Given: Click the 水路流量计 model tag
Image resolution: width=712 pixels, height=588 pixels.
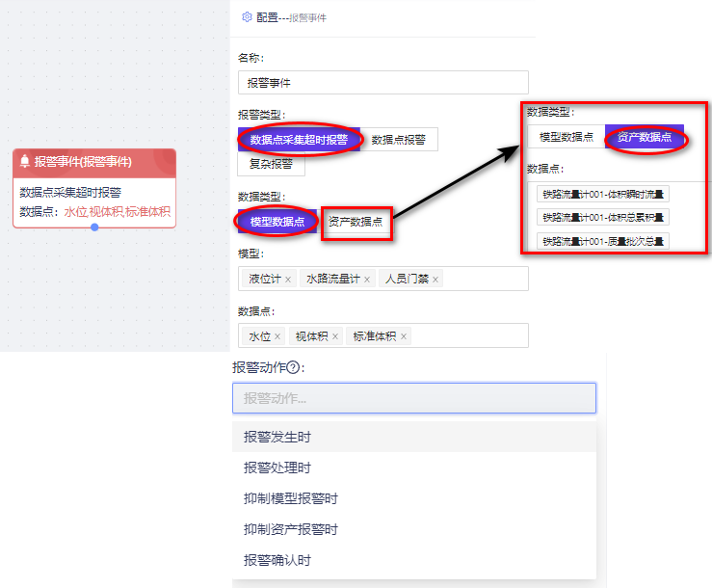Looking at the screenshot, I should coord(337,279).
